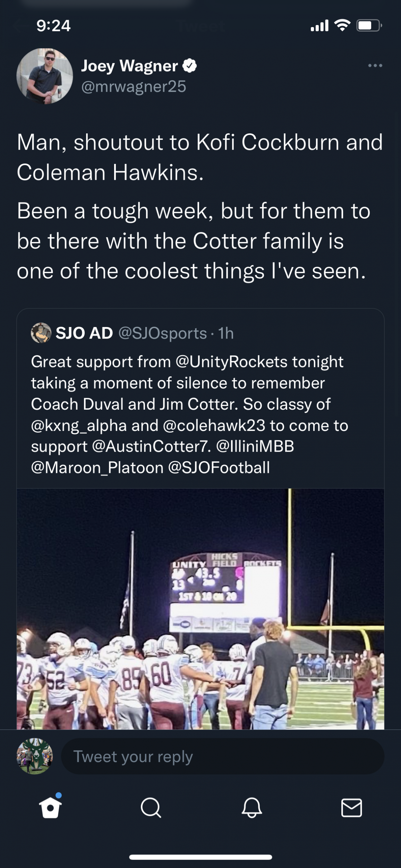Screen dimensions: 401x868
Task: Open the Home tab icon
Action: coord(51,807)
